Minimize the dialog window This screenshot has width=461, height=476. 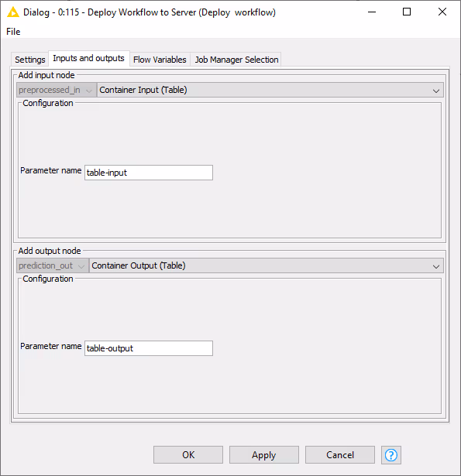pyautogui.click(x=372, y=12)
